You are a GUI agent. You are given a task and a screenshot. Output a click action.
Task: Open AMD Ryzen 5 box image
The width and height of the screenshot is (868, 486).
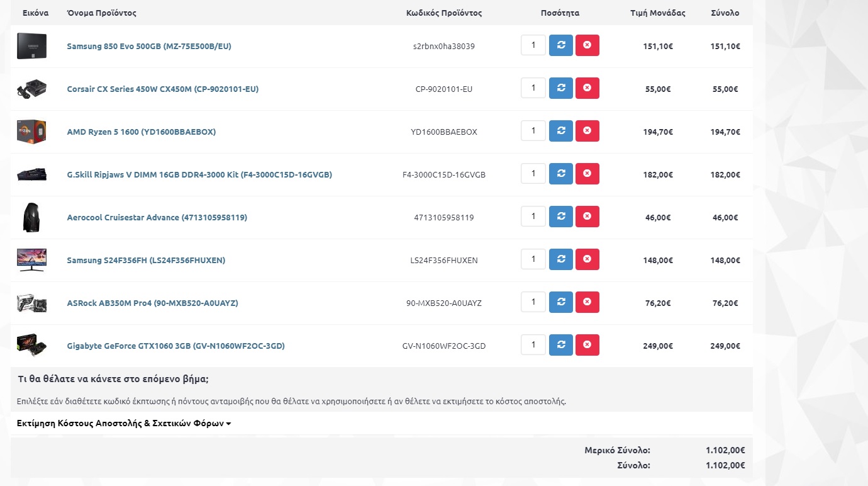31,132
